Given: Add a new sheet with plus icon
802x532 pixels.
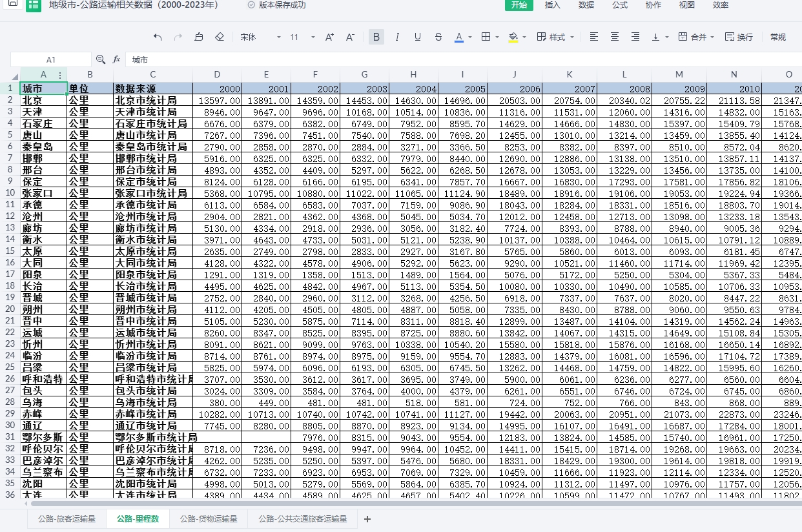Looking at the screenshot, I should click(367, 519).
